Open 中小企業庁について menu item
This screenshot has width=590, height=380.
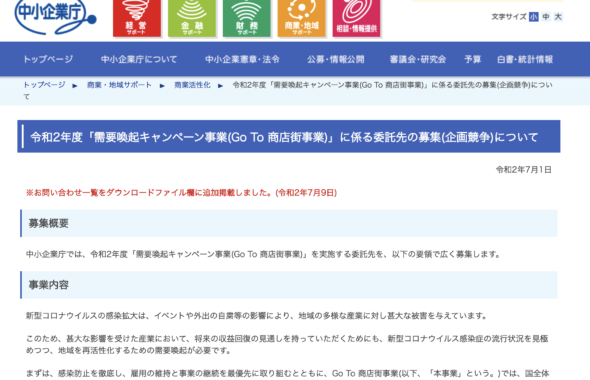tap(139, 59)
